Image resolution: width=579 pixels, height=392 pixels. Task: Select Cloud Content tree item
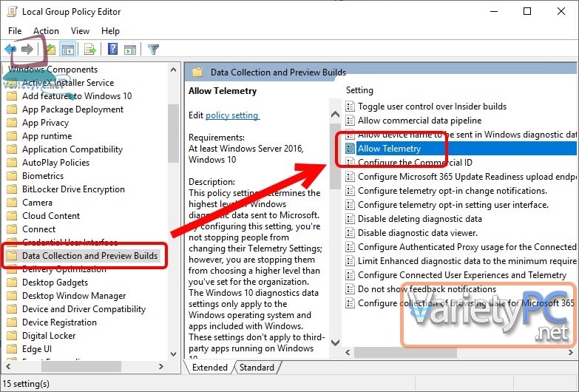[x=51, y=216]
